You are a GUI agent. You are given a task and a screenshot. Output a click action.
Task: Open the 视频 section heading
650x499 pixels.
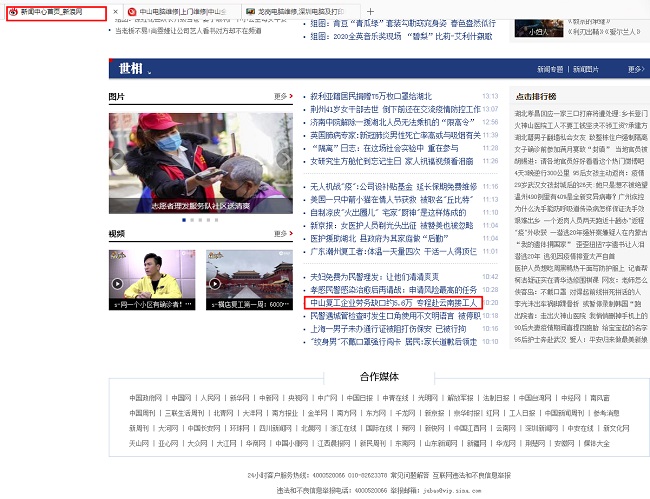(116, 234)
